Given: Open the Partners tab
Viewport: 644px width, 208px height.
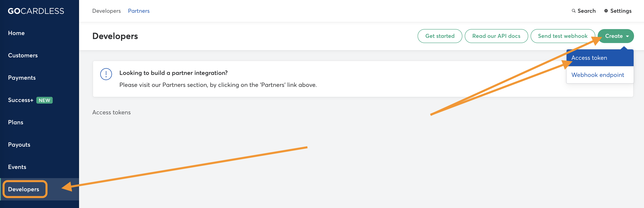Looking at the screenshot, I should tap(139, 11).
